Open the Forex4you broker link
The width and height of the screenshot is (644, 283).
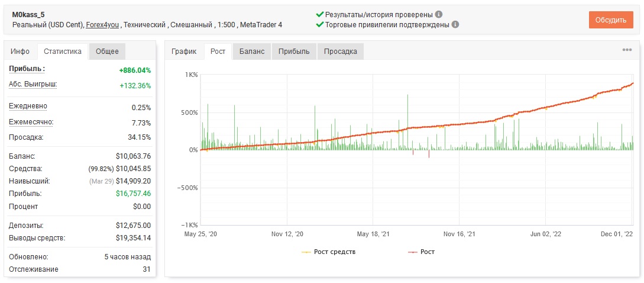[102, 25]
